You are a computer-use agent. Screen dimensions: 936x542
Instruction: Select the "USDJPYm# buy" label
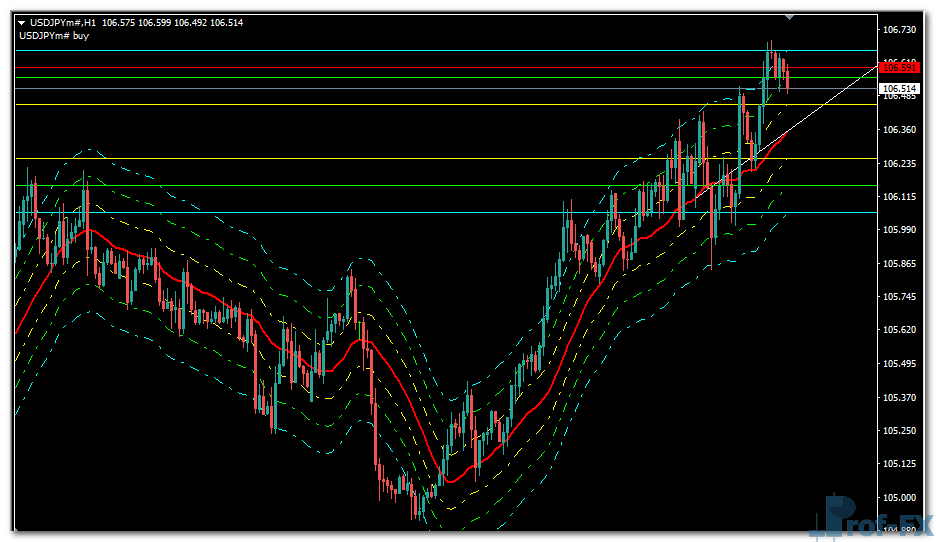(x=53, y=35)
